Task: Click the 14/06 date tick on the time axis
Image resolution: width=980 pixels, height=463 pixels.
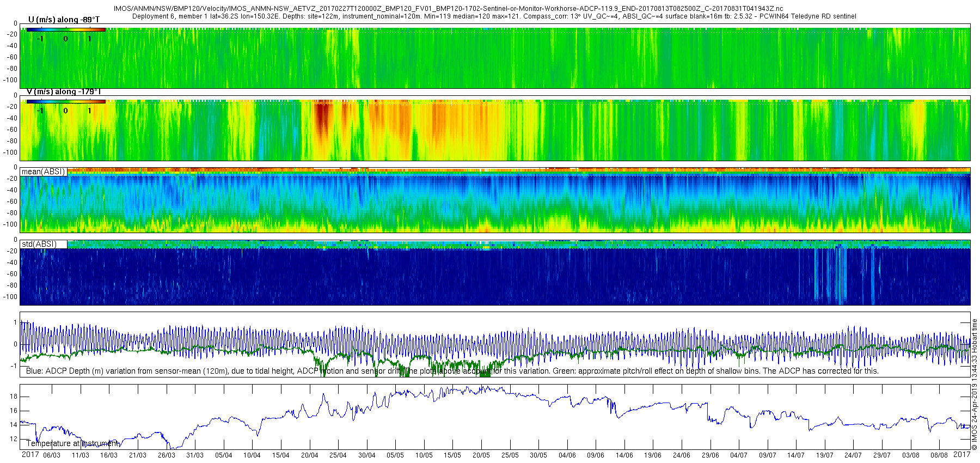Action: [x=624, y=455]
